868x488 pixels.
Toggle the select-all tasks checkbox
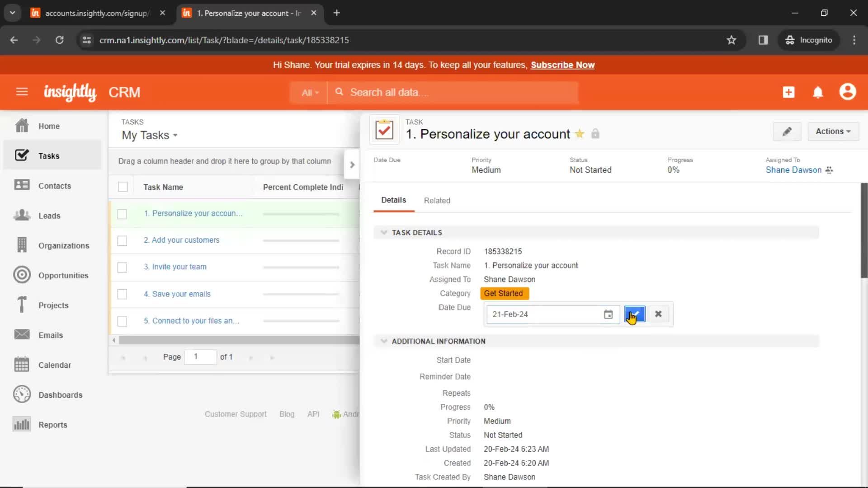123,187
